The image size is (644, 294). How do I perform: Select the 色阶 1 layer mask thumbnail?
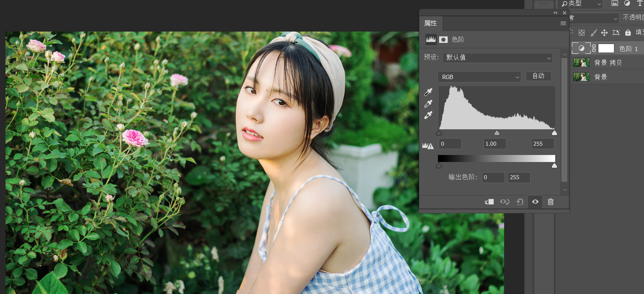pyautogui.click(x=606, y=48)
